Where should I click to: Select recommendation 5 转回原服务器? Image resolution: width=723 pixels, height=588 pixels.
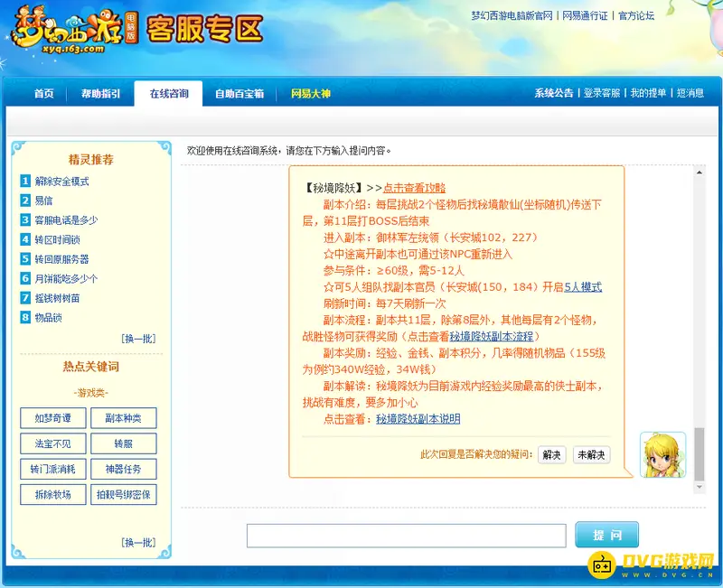pyautogui.click(x=61, y=259)
